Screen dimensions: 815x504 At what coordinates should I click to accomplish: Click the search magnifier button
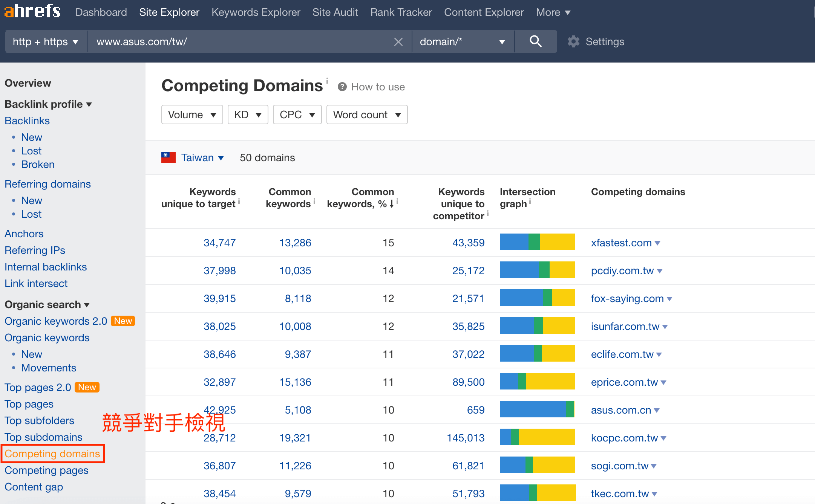point(536,41)
